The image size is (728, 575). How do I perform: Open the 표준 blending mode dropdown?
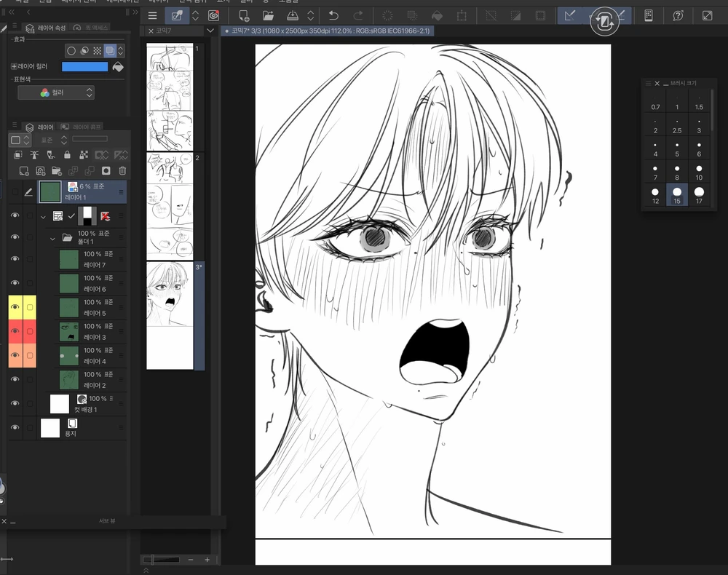(52, 140)
